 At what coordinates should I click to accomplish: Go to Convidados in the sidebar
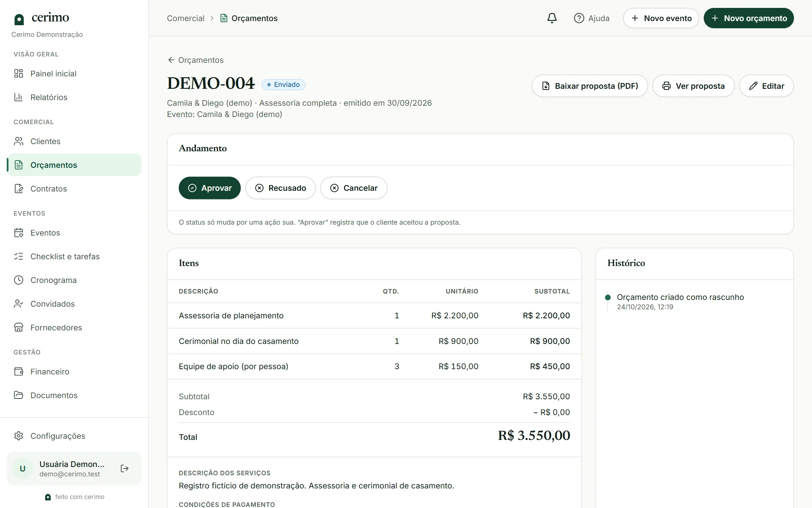[74, 304]
